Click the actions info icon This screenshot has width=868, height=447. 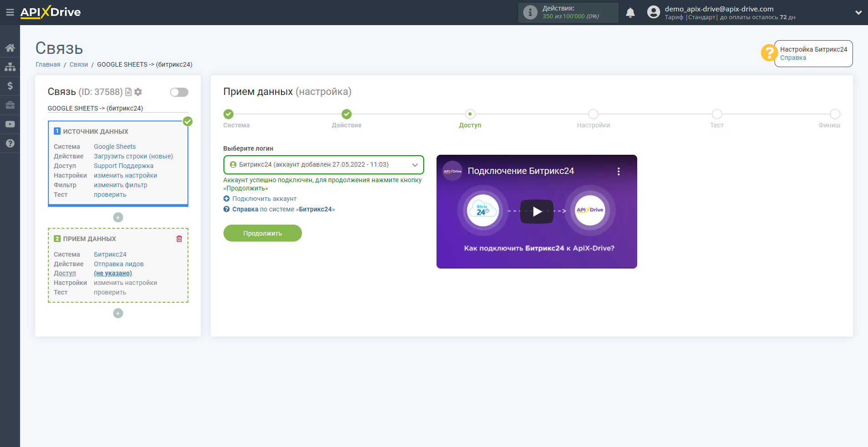pos(530,12)
